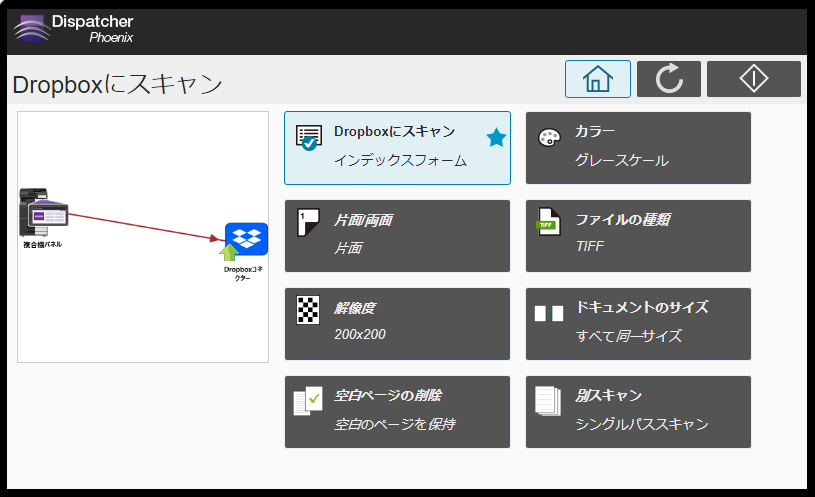Click the blue favorite star icon

coord(496,138)
